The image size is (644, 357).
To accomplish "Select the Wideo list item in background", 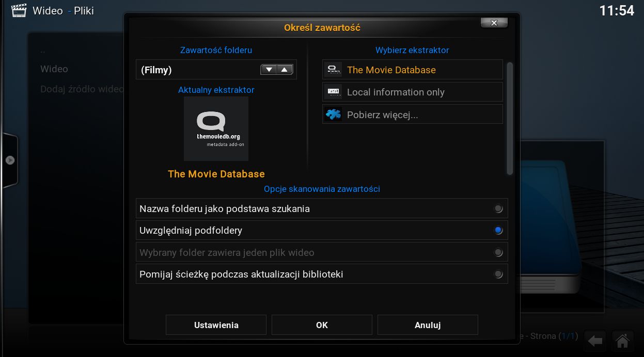I will tap(54, 69).
